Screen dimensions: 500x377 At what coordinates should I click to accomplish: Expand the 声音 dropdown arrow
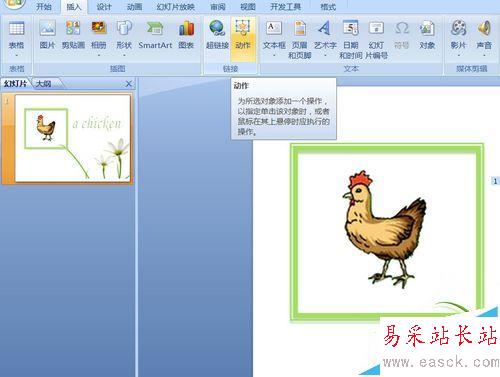click(484, 55)
